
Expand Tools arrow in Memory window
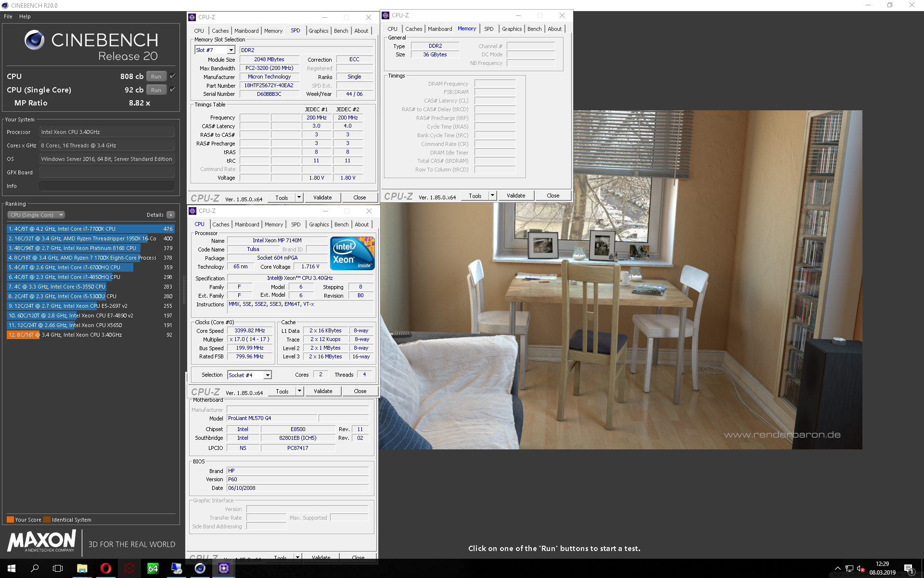click(492, 196)
